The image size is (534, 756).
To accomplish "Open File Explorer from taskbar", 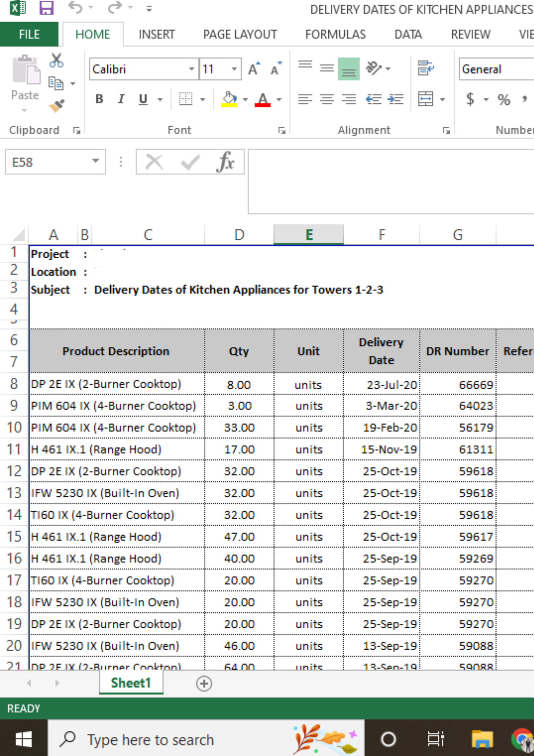I will [482, 740].
